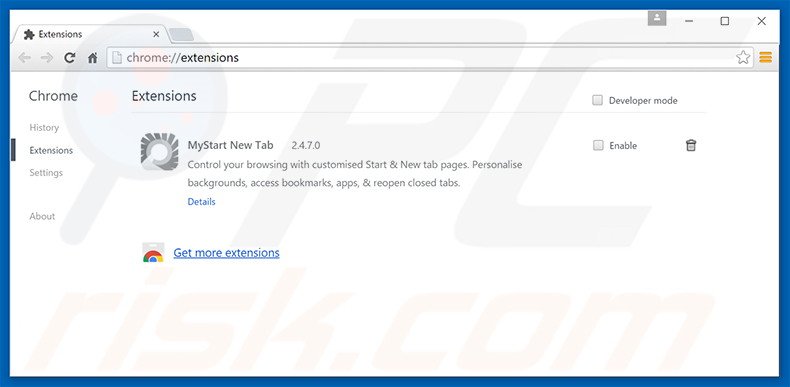Close the Chrome window

point(761,21)
